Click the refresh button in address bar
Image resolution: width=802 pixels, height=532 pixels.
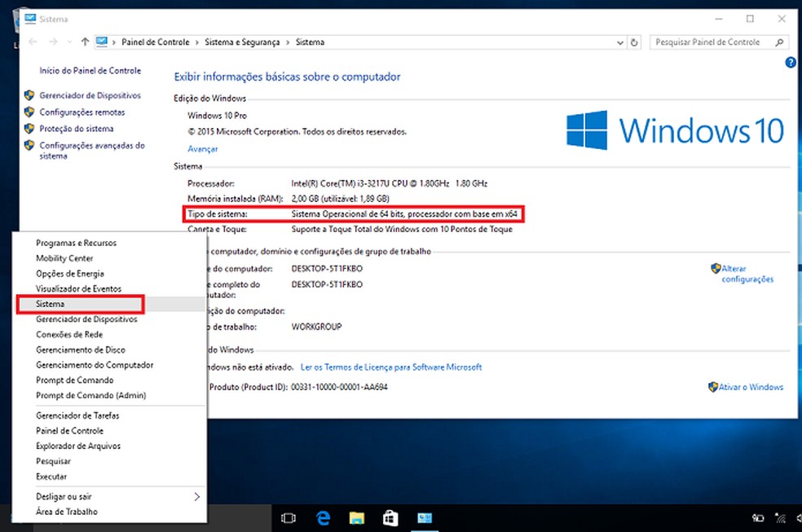[x=636, y=42]
